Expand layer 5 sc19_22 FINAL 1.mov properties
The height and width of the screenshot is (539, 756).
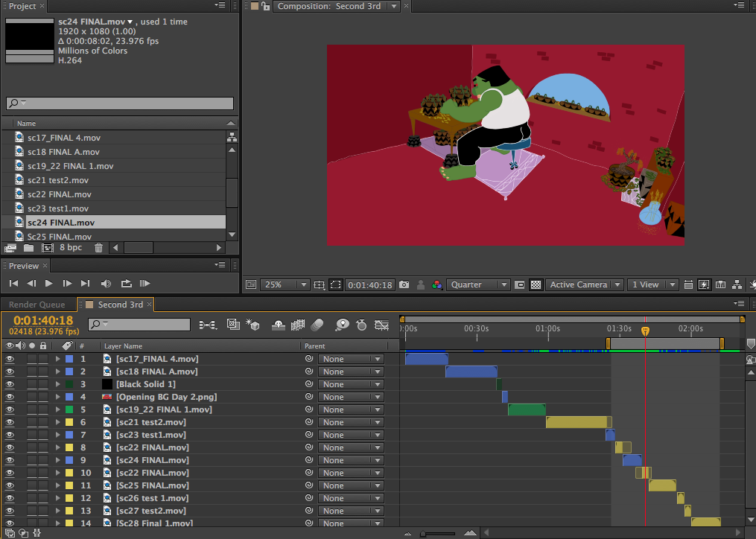(57, 409)
